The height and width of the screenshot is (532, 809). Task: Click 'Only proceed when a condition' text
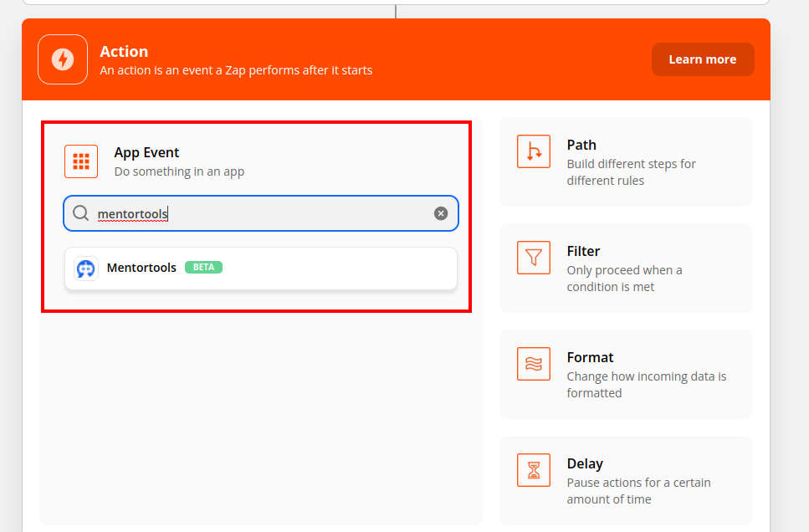(x=624, y=279)
